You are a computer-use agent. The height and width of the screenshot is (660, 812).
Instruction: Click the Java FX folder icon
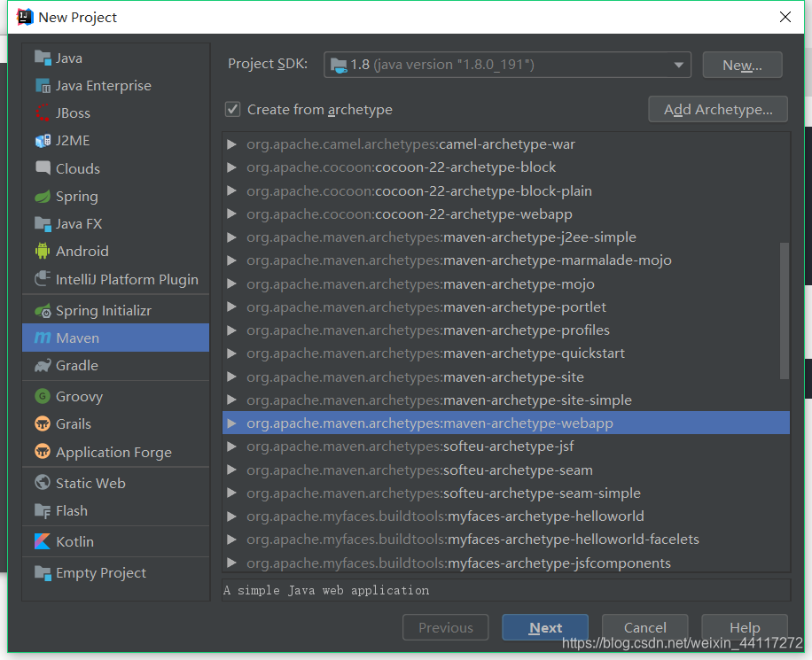coord(43,223)
